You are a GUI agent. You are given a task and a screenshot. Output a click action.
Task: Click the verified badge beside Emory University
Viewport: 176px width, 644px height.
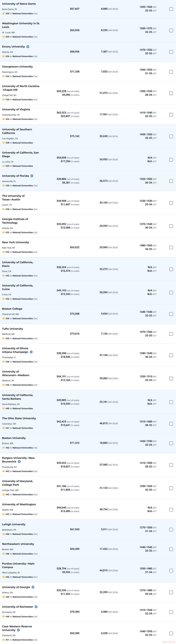(x=28, y=47)
